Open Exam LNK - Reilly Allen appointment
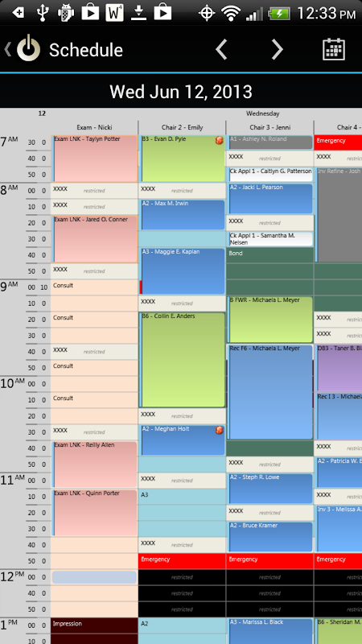362x644 pixels. point(94,464)
